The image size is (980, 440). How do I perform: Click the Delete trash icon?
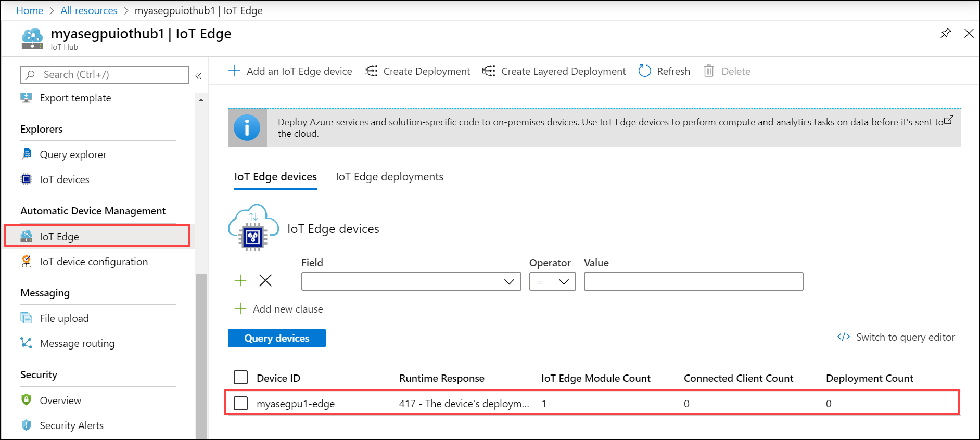pos(708,71)
